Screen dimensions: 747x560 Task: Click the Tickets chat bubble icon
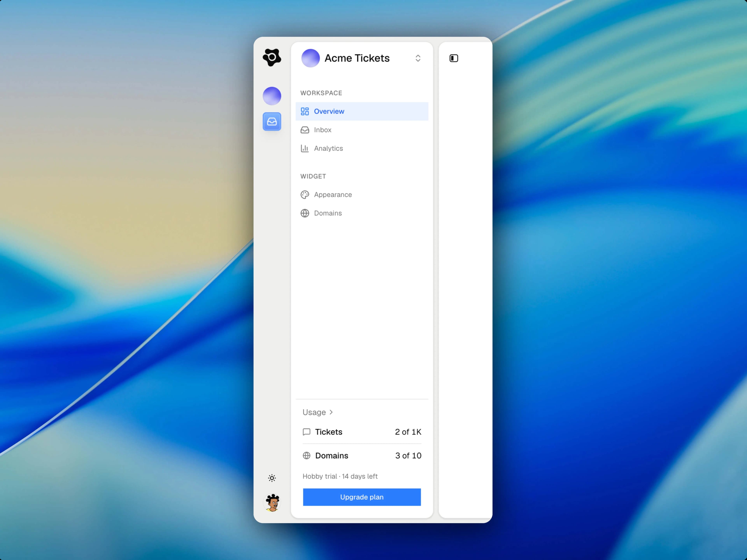click(306, 432)
